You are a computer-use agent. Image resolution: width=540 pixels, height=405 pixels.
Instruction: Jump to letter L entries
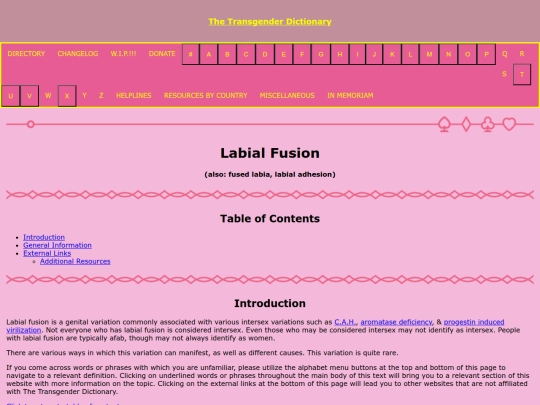click(x=410, y=54)
